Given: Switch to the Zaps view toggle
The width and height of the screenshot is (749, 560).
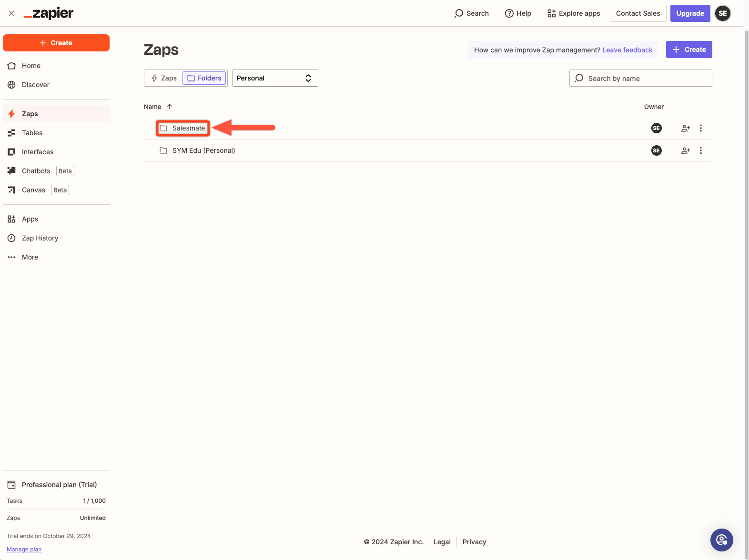Looking at the screenshot, I should point(164,78).
